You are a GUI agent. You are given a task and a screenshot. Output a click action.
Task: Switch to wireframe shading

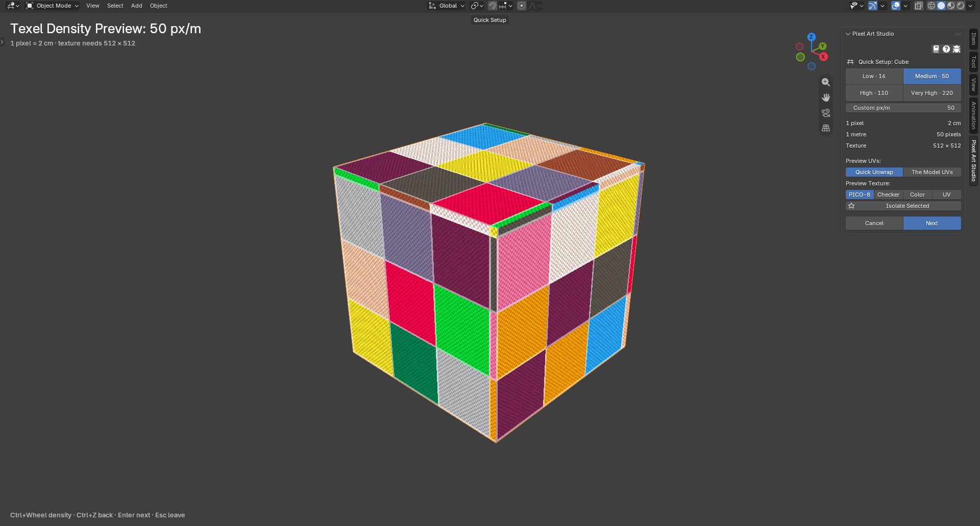(x=932, y=6)
